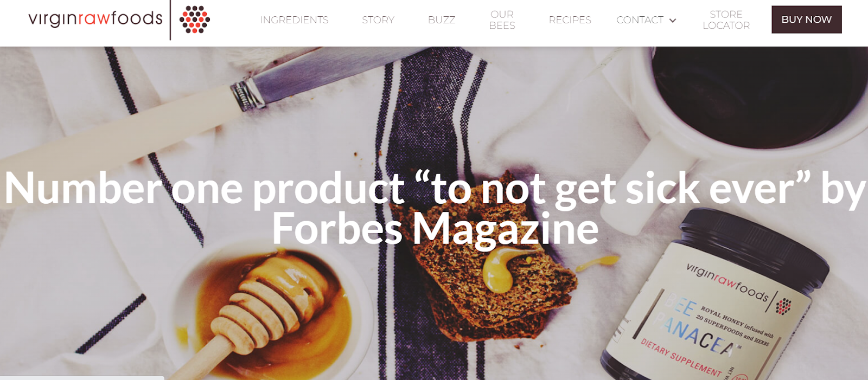Image resolution: width=868 pixels, height=380 pixels.
Task: Open the CONTACT menu item
Action: coord(640,20)
